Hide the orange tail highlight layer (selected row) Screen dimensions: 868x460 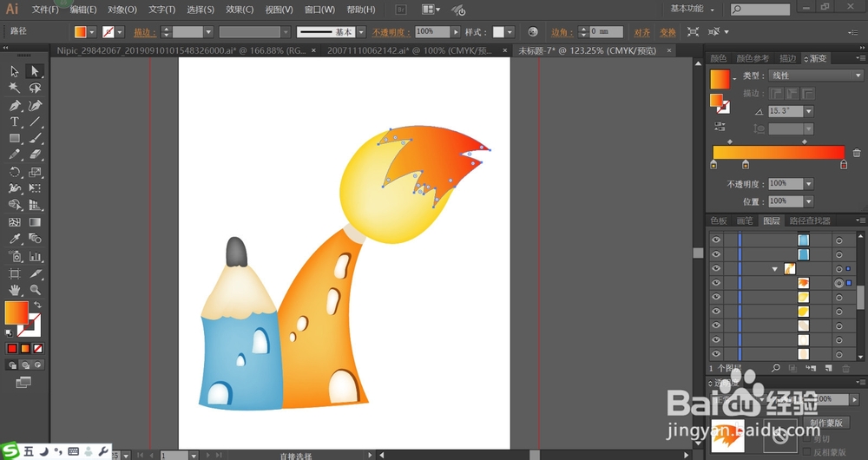[716, 283]
